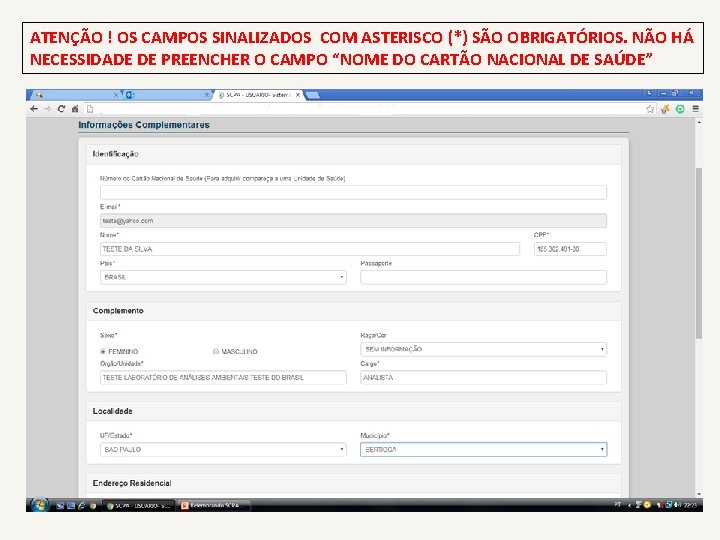Show hidden system tray icons

coord(629,505)
